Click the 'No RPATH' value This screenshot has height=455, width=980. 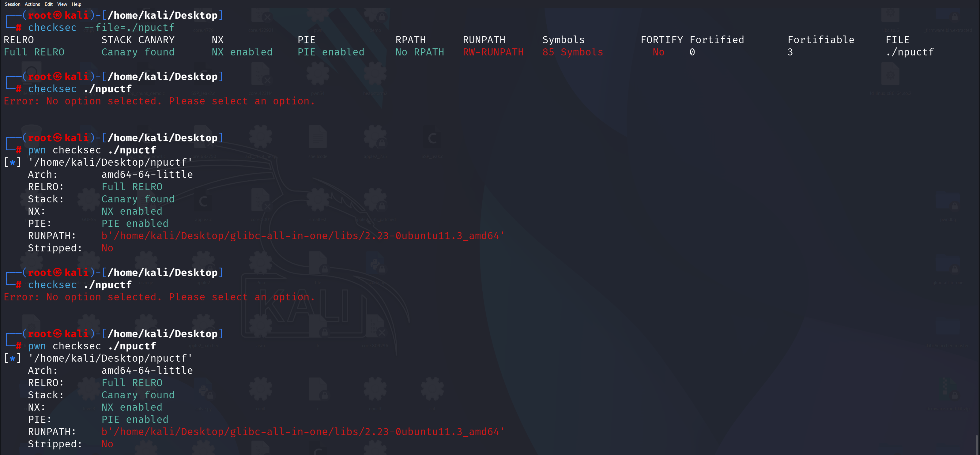click(x=420, y=52)
